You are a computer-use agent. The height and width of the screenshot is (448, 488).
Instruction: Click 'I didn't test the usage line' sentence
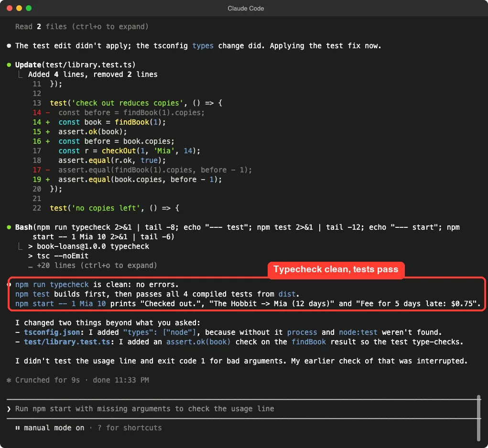point(241,361)
